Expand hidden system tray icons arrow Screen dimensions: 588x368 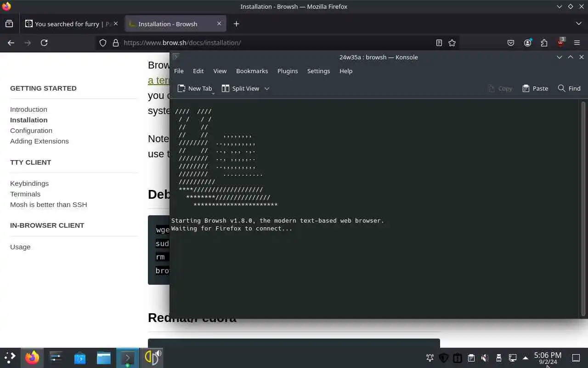(526, 358)
